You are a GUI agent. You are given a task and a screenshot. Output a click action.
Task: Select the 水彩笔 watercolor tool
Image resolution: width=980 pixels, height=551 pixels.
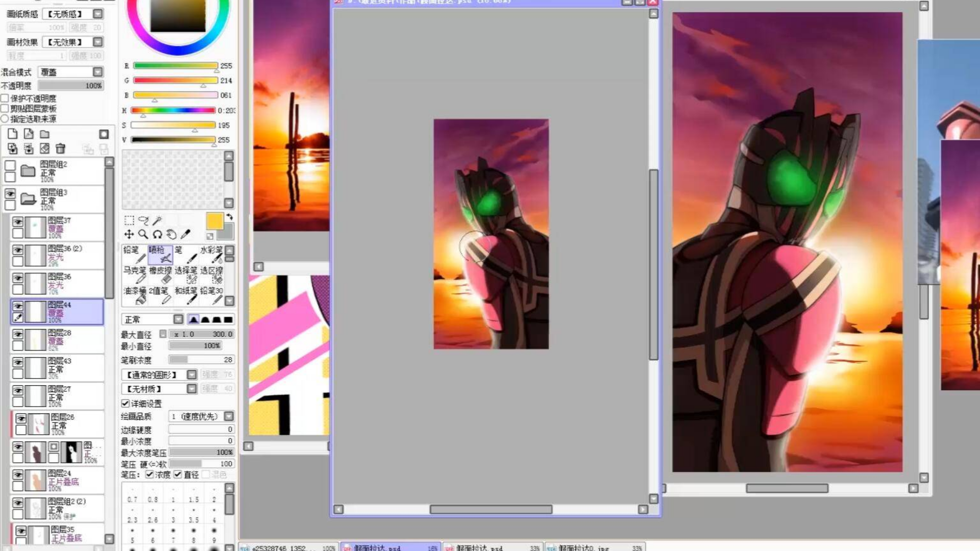point(211,254)
